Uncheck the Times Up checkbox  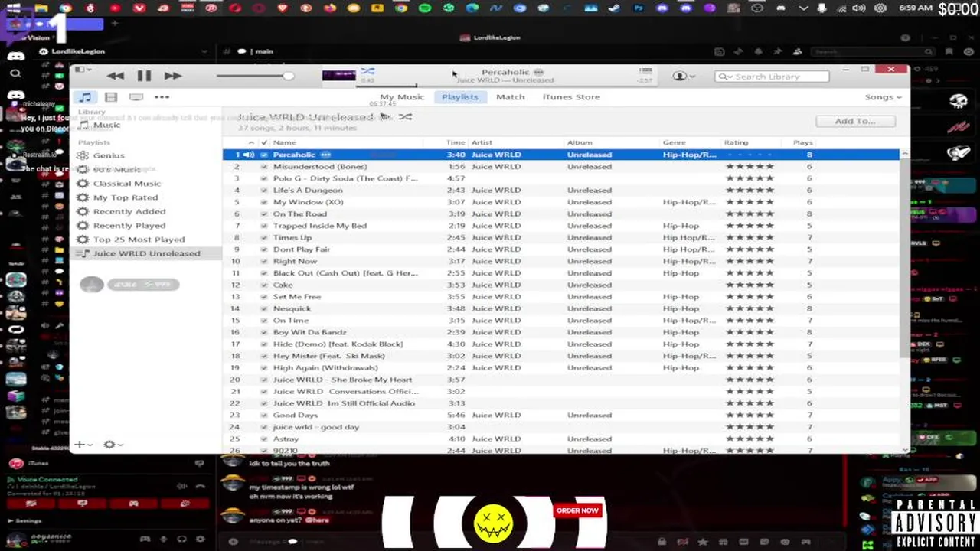(x=264, y=237)
